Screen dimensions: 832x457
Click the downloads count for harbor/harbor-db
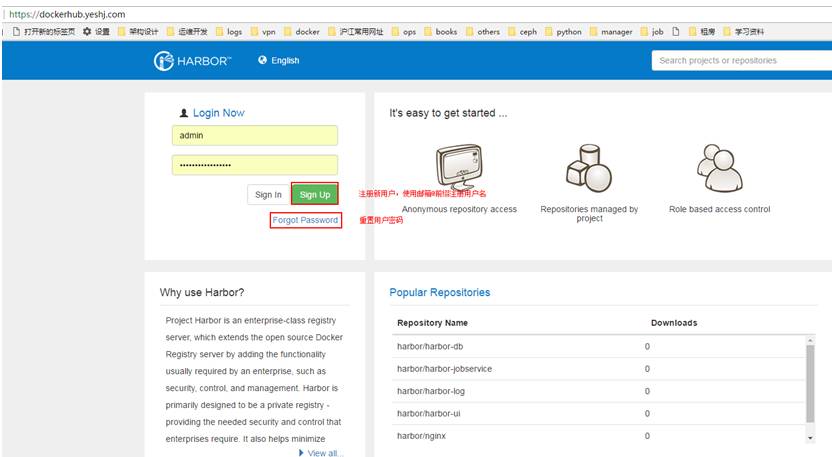647,347
